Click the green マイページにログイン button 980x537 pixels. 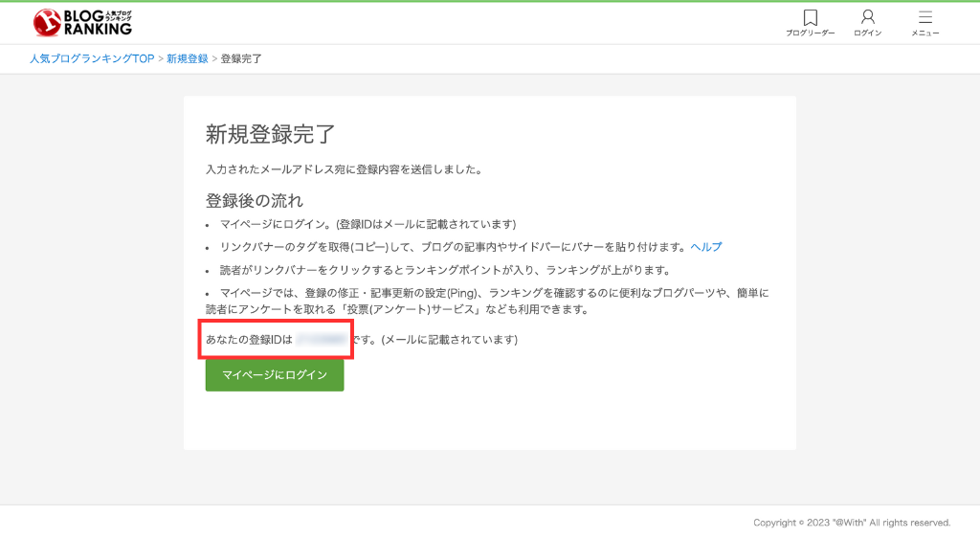pyautogui.click(x=275, y=374)
